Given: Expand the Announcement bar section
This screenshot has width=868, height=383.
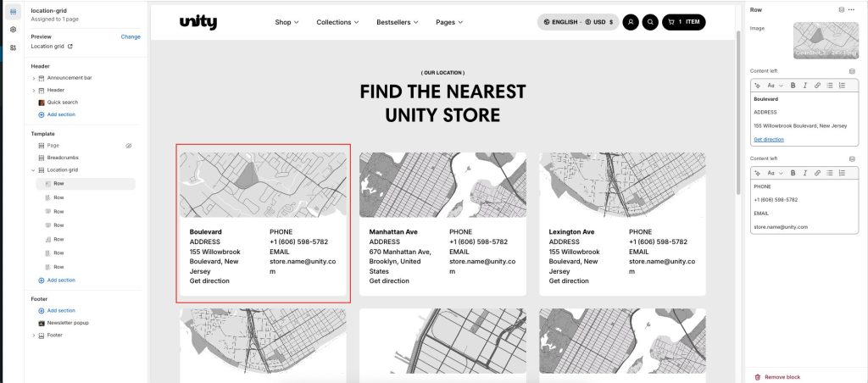Looking at the screenshot, I should click(34, 78).
